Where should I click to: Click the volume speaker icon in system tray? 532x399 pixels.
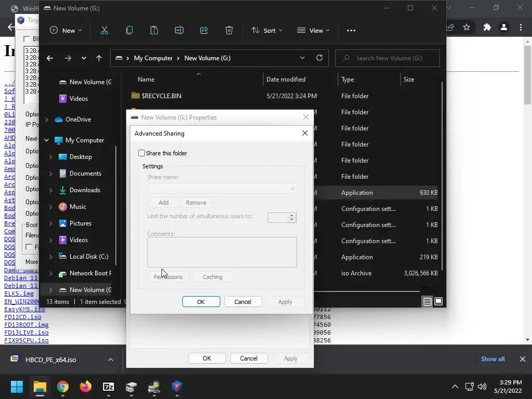(482, 387)
